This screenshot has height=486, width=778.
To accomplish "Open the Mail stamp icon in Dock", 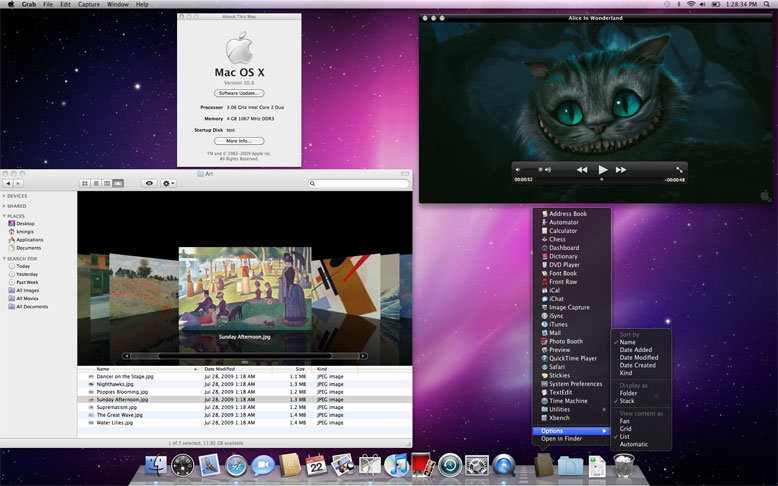I will [x=209, y=466].
